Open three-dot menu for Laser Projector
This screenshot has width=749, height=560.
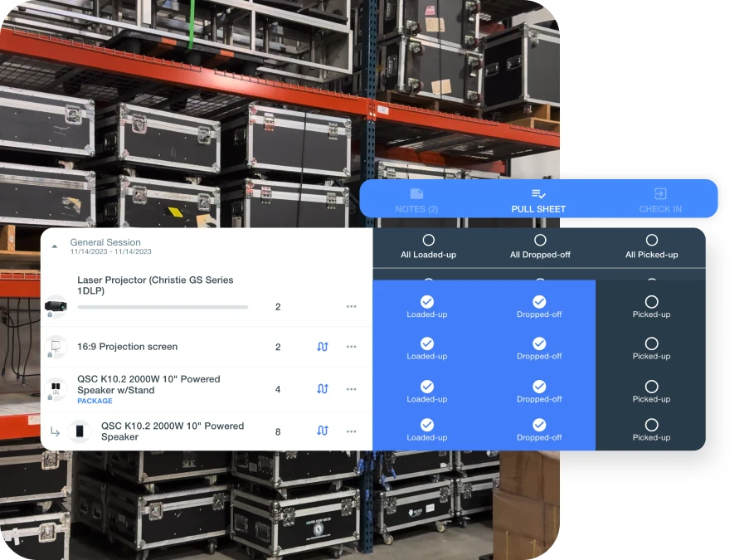352,307
